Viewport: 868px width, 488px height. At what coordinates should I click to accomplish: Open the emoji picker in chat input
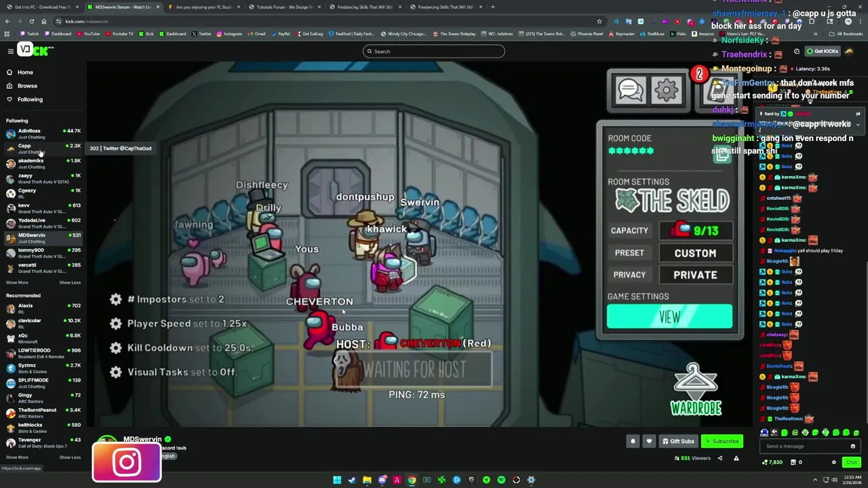(852, 446)
